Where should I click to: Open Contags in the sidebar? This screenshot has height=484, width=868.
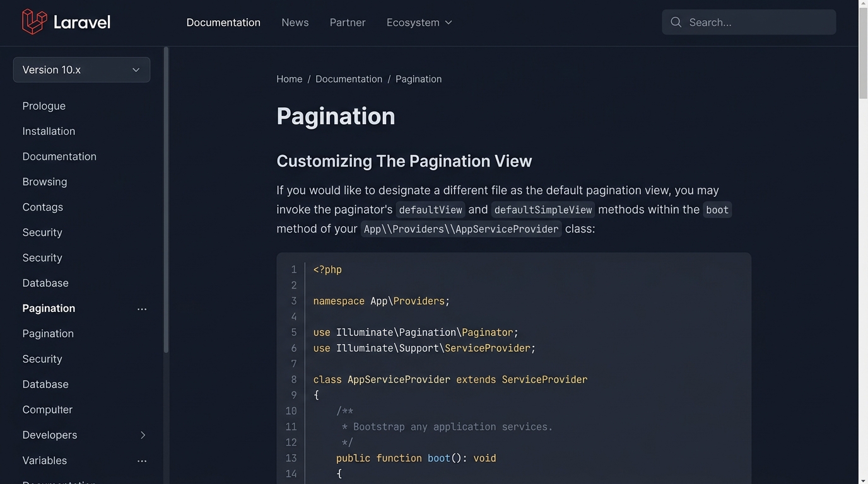43,207
